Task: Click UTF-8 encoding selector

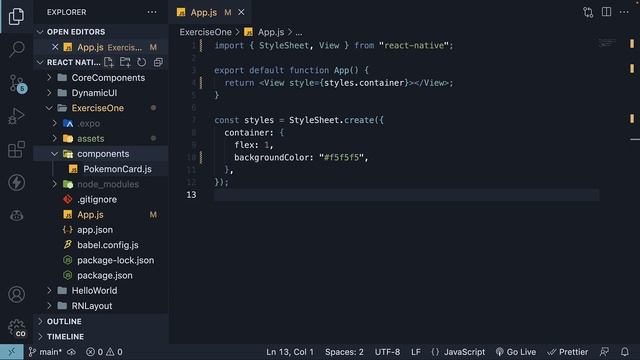Action: tap(387, 352)
